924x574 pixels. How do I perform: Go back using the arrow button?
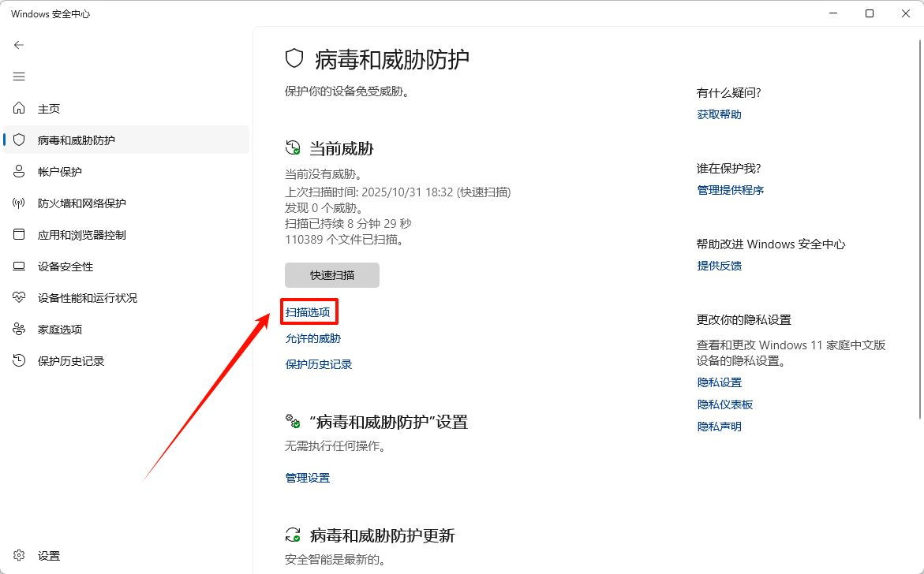point(18,45)
